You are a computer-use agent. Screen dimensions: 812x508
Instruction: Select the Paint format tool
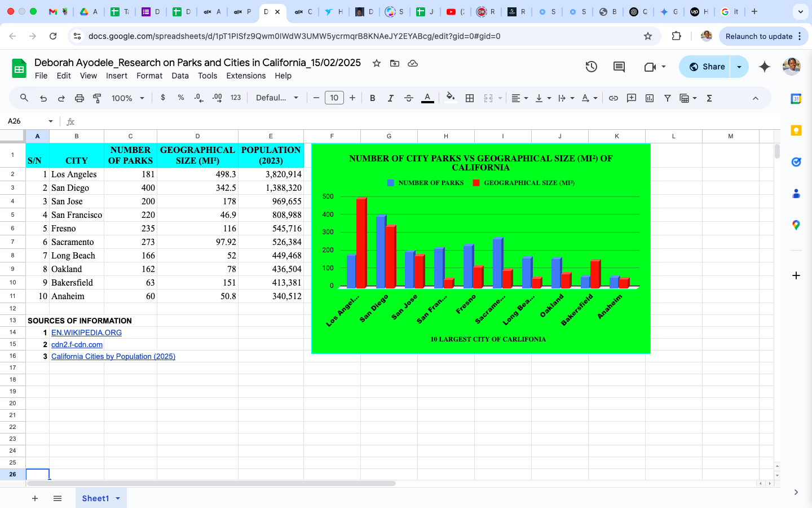(97, 98)
